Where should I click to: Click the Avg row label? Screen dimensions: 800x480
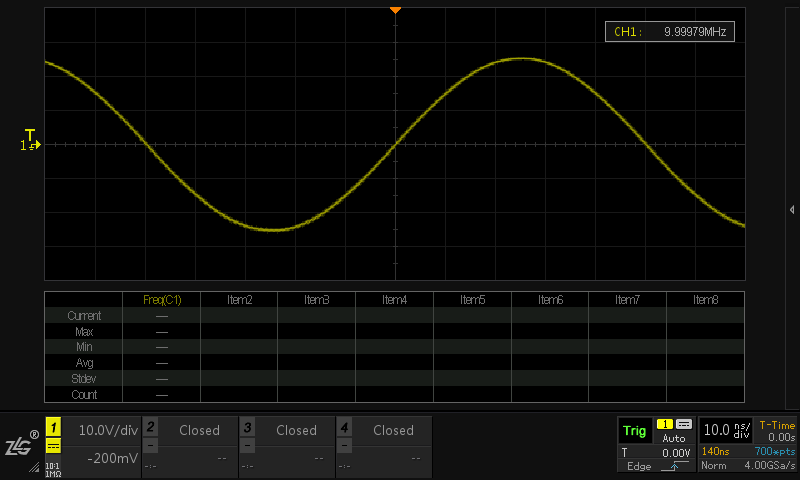84,363
